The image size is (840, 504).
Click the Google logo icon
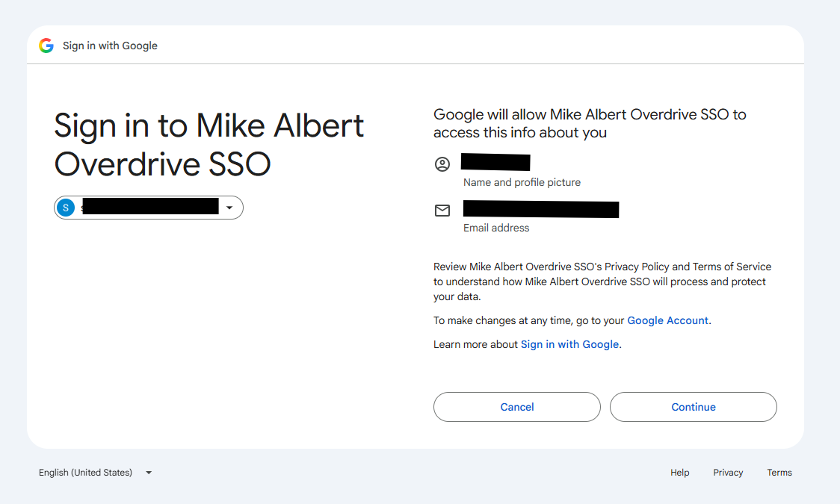coord(46,46)
